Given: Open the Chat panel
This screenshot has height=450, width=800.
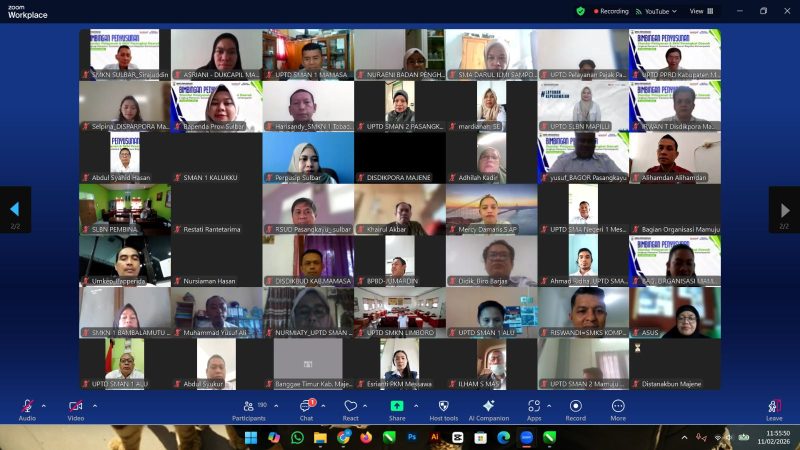Looking at the screenshot, I should point(306,407).
